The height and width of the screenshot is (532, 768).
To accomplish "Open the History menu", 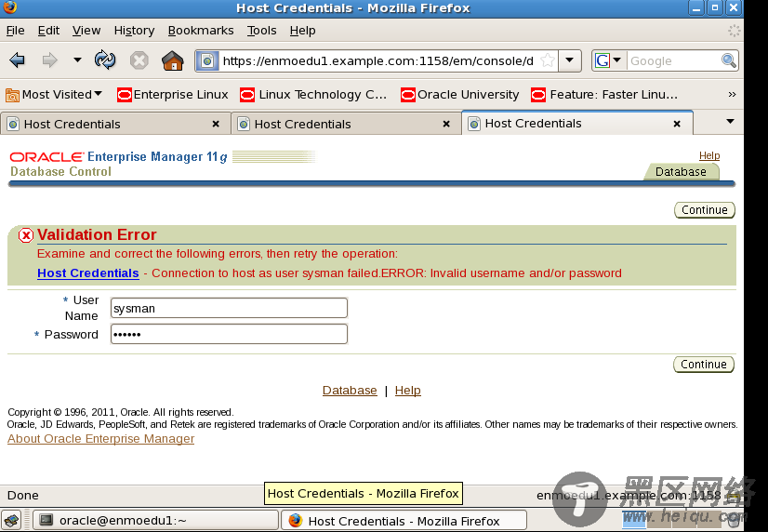I will (x=134, y=31).
